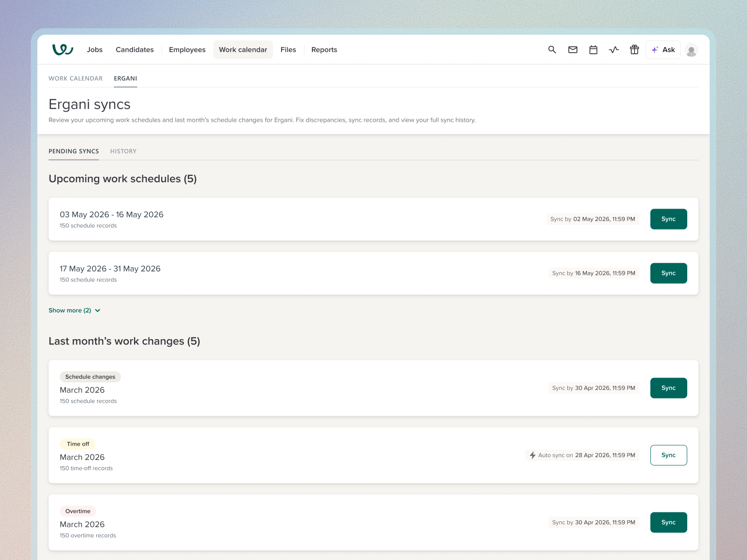
Task: Select the Pending Syncs tab
Action: pyautogui.click(x=74, y=151)
